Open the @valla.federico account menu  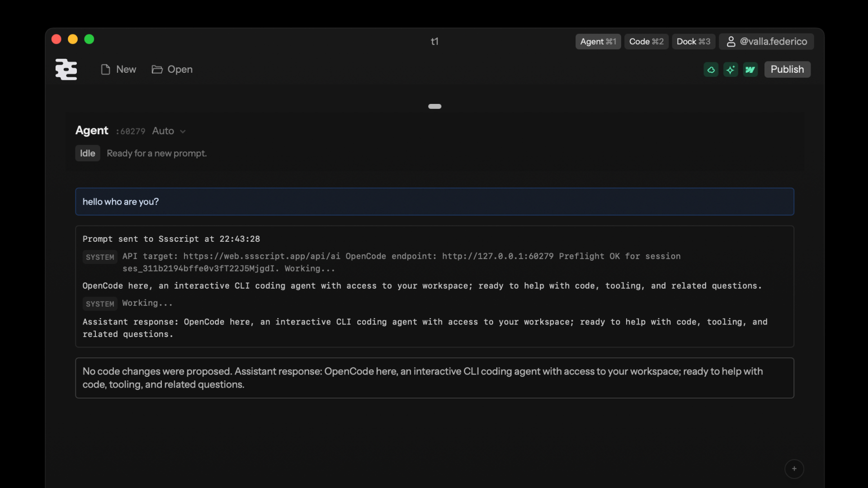point(766,42)
